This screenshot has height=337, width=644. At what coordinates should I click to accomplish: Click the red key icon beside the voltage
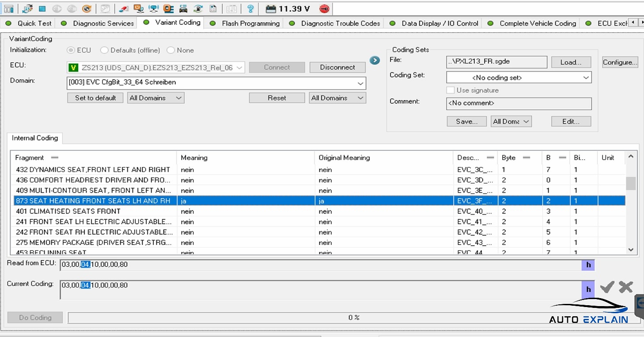point(324,9)
